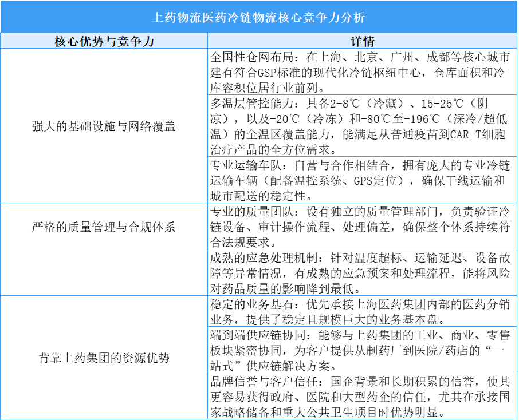Click the 强大的基础设施与网络覆盖 cell
This screenshot has height=420, width=519.
105,124
